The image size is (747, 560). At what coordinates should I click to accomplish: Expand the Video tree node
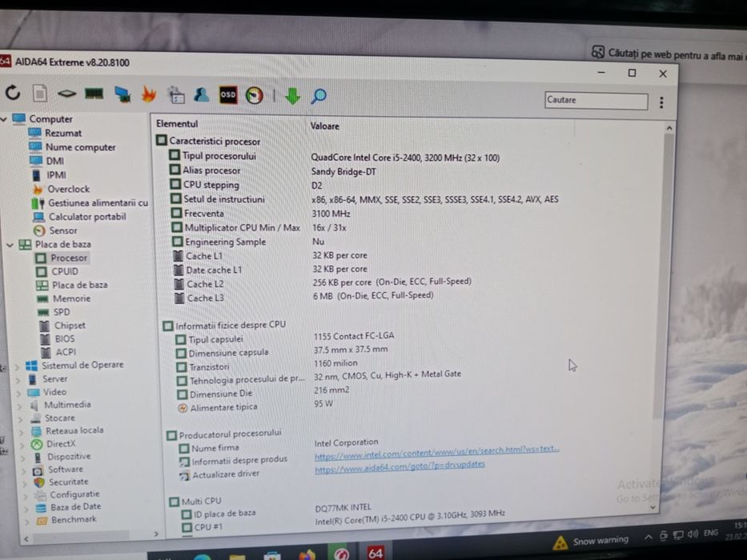[x=19, y=394]
